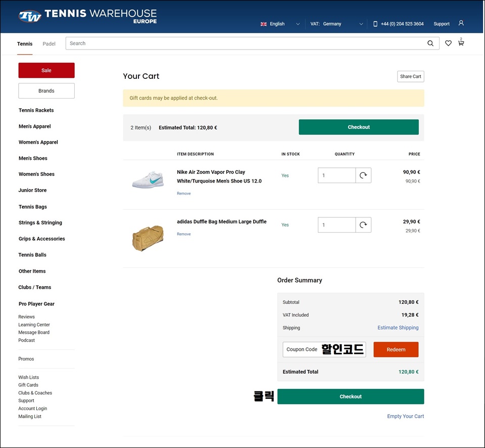Screen dimensions: 485x448
Task: Click the Brands button
Action: (46, 91)
